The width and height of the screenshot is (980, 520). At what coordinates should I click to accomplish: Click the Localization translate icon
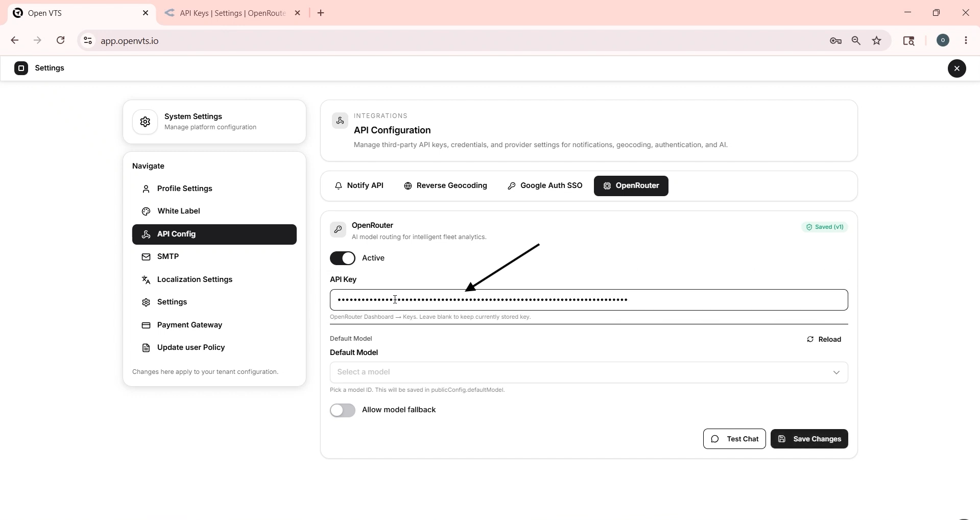tap(146, 280)
